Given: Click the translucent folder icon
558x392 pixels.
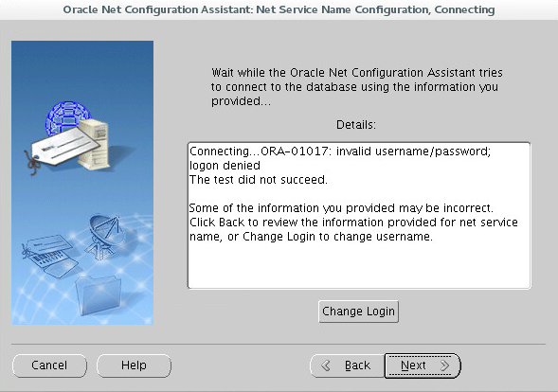Looking at the screenshot, I should tap(99, 296).
